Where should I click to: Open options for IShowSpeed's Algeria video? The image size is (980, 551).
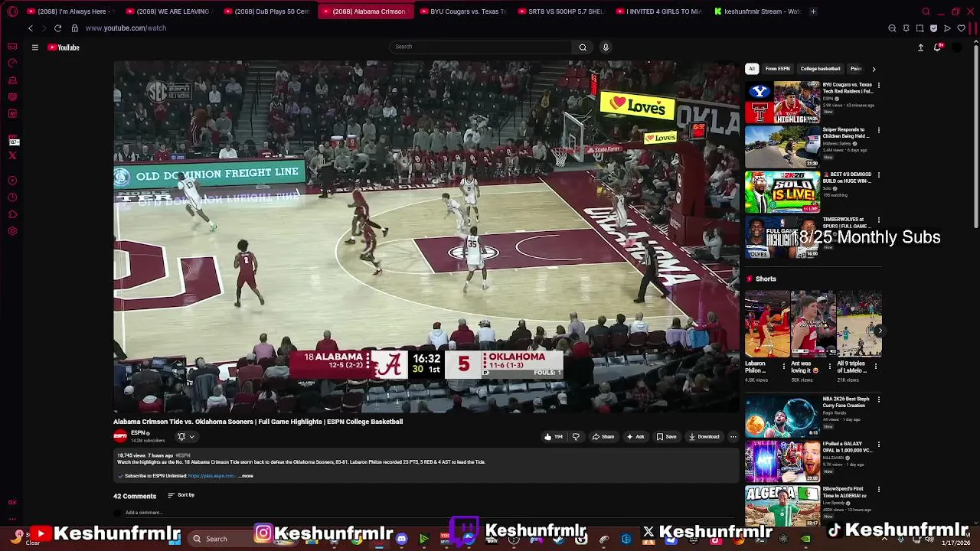(x=878, y=489)
